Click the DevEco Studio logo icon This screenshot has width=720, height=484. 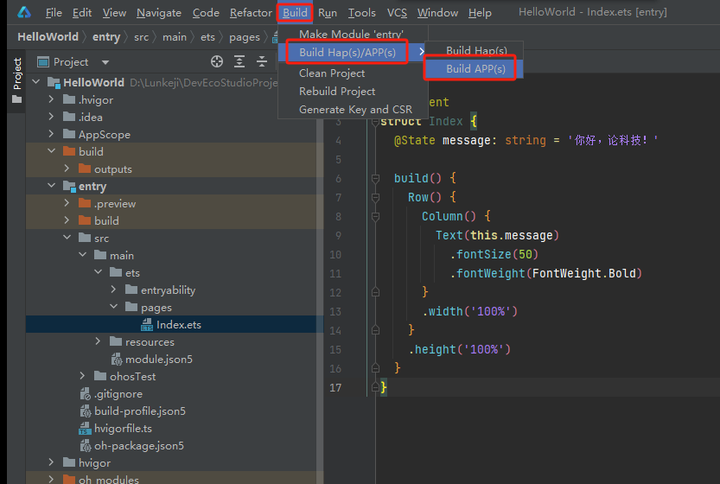pos(24,12)
